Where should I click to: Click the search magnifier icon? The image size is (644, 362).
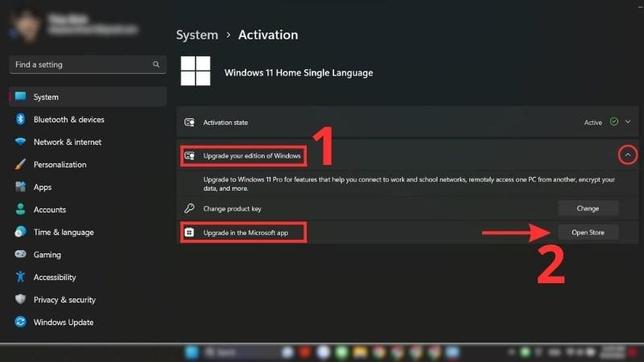coord(156,64)
